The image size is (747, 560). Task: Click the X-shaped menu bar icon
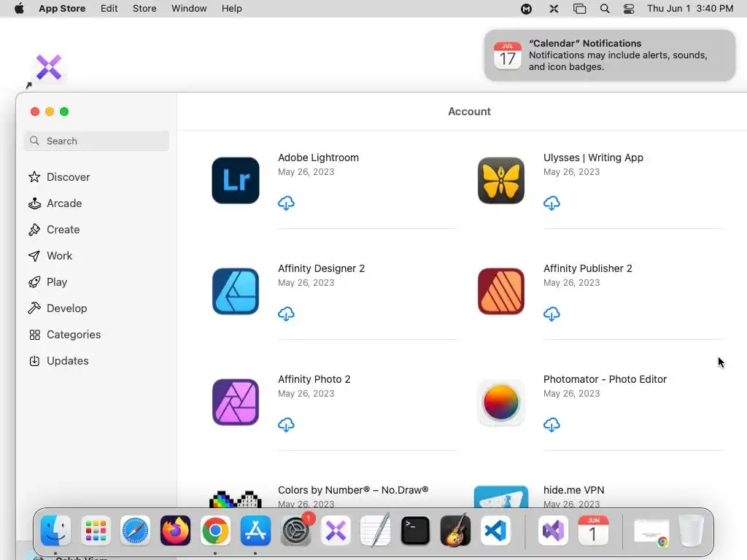[x=554, y=9]
